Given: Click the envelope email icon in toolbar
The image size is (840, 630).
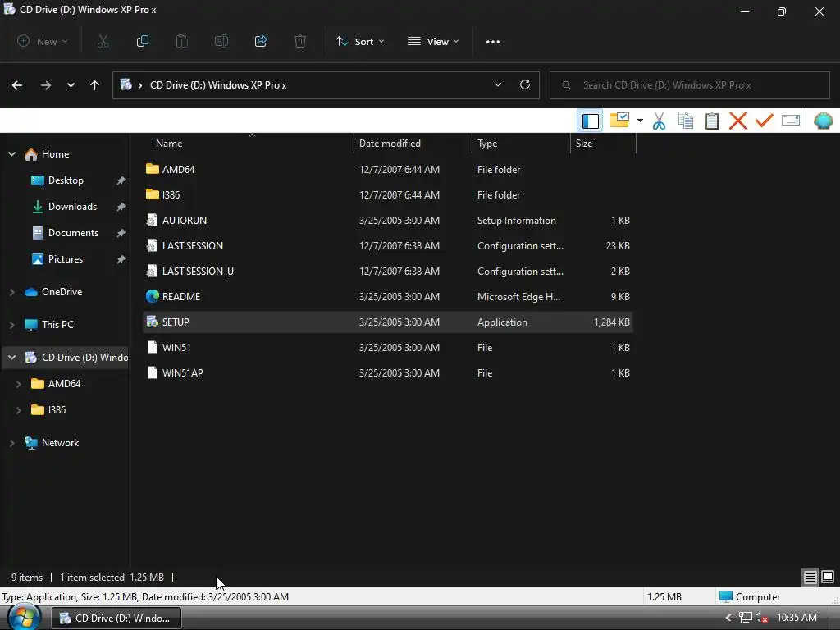Looking at the screenshot, I should tap(791, 121).
